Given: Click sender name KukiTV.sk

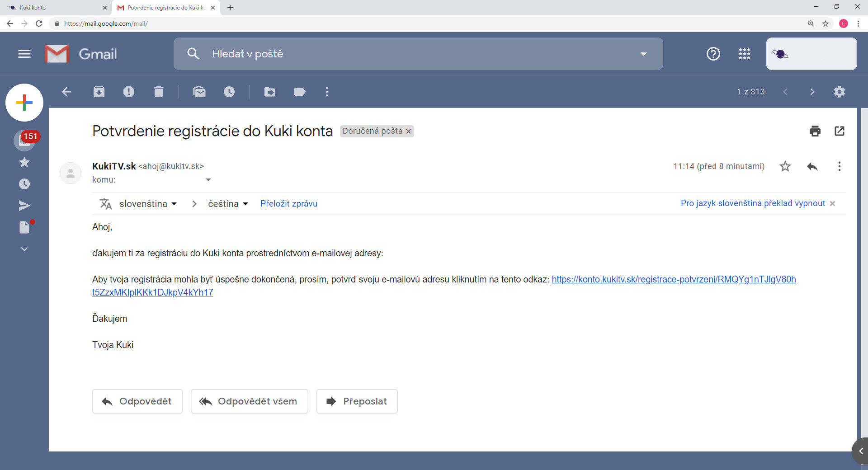Looking at the screenshot, I should (114, 166).
